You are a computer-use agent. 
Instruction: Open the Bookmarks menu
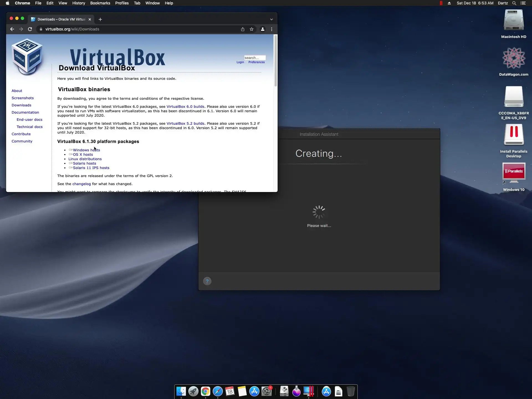(x=100, y=3)
